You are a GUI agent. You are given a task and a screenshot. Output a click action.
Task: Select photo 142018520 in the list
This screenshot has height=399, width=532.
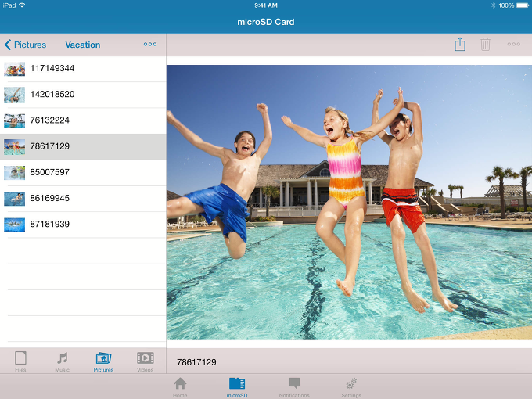click(83, 95)
